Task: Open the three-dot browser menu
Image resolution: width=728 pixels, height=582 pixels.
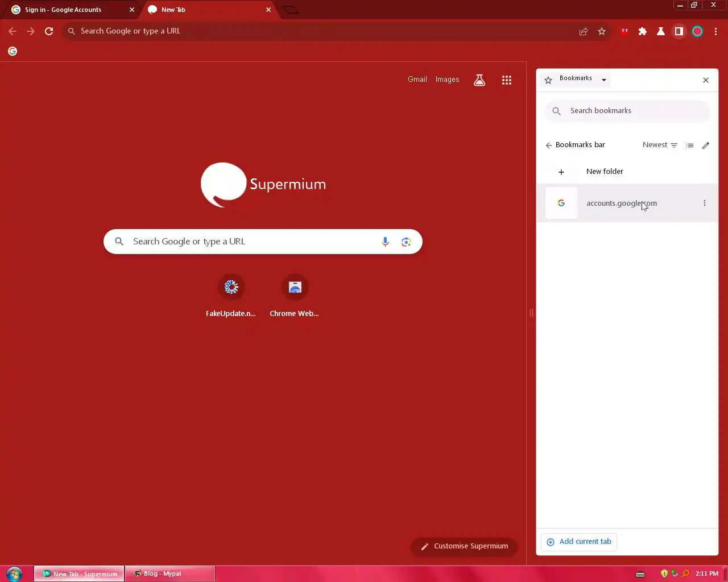Action: click(x=715, y=31)
